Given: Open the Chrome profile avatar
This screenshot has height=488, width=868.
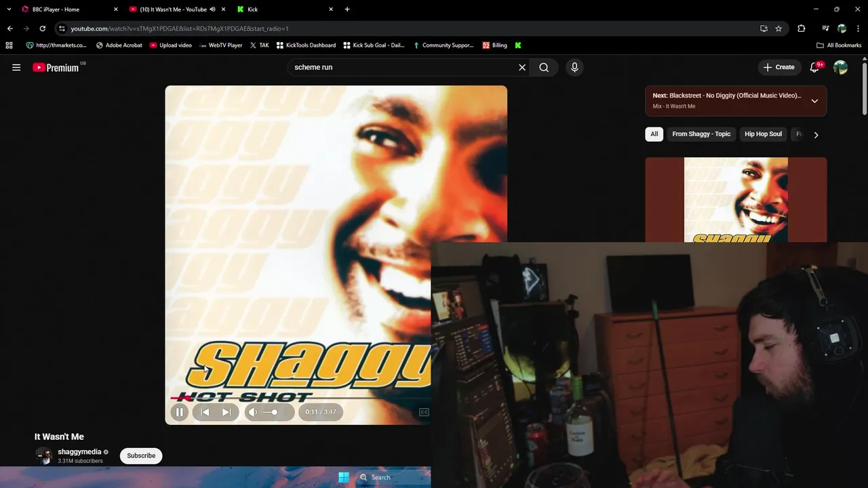Looking at the screenshot, I should point(842,28).
